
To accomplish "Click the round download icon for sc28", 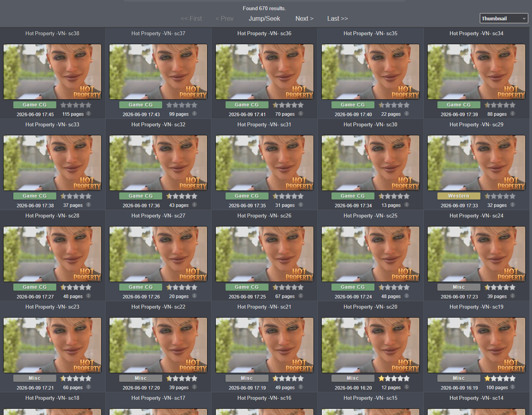I will tap(89, 296).
